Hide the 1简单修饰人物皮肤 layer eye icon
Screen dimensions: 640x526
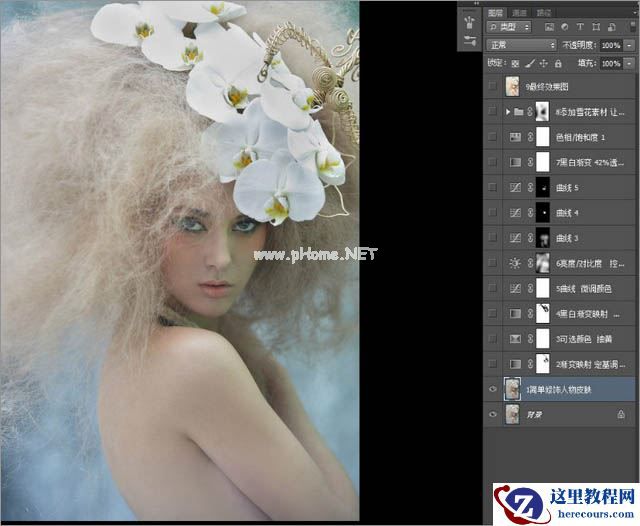click(493, 389)
